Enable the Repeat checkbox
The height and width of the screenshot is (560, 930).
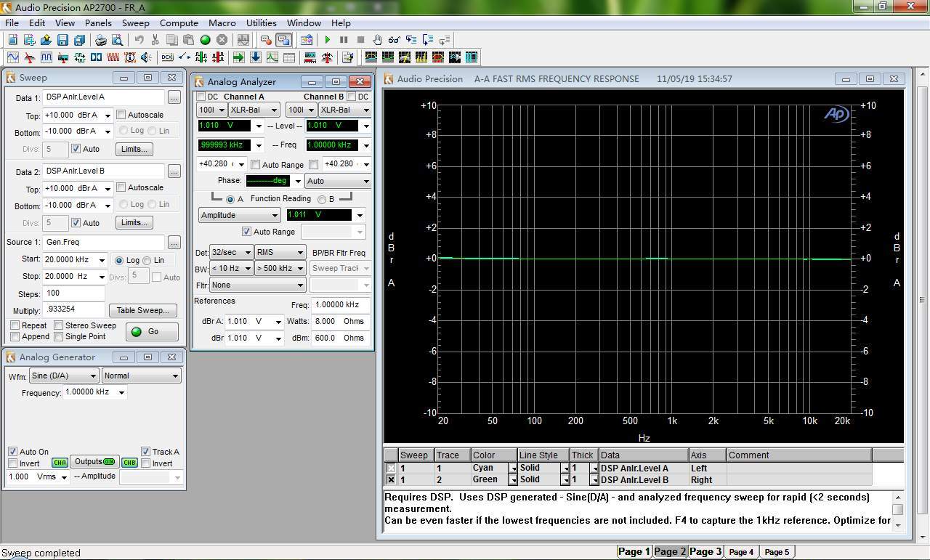pos(15,325)
